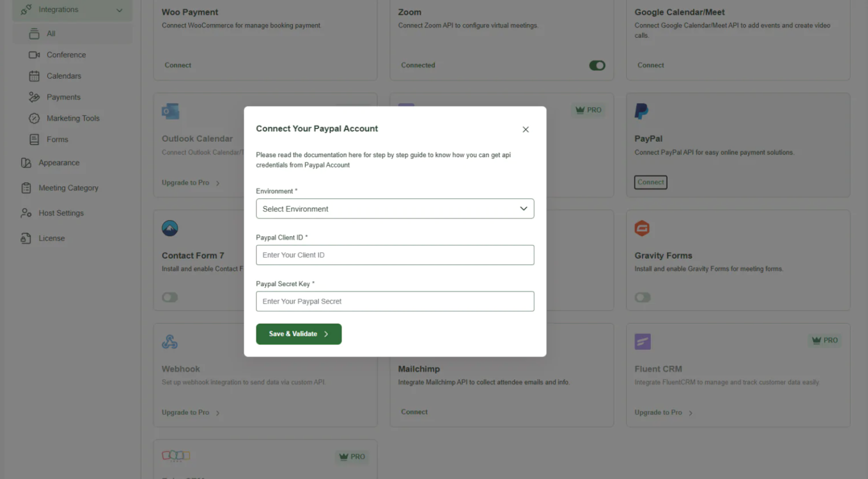This screenshot has width=868, height=479.
Task: Click the All stack icon in sidebar
Action: click(x=34, y=34)
